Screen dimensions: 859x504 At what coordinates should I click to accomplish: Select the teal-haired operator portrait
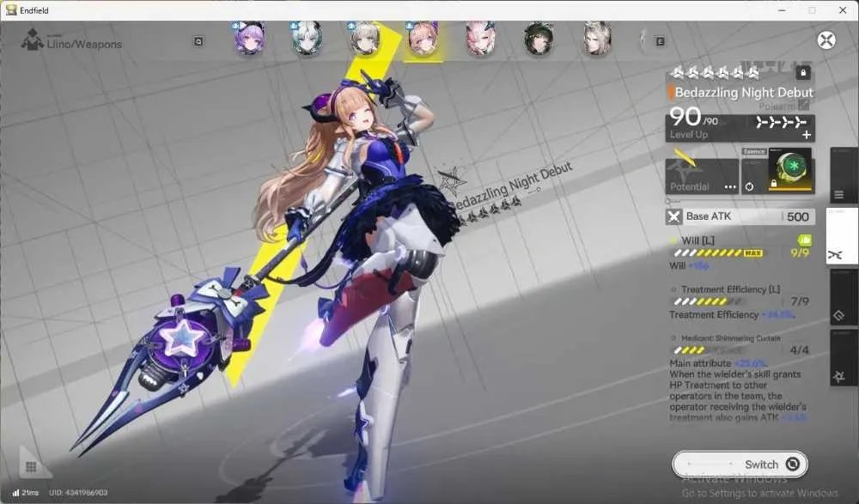tap(307, 39)
